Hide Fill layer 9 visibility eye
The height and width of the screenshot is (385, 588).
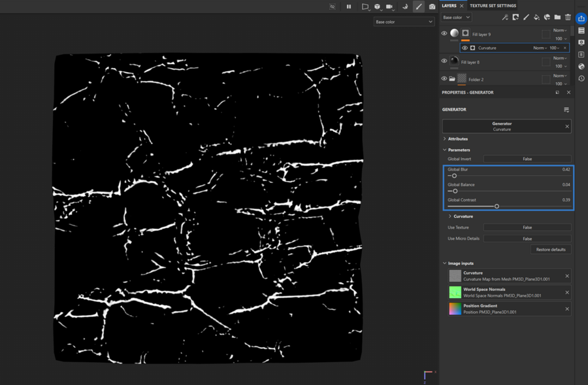click(x=444, y=34)
